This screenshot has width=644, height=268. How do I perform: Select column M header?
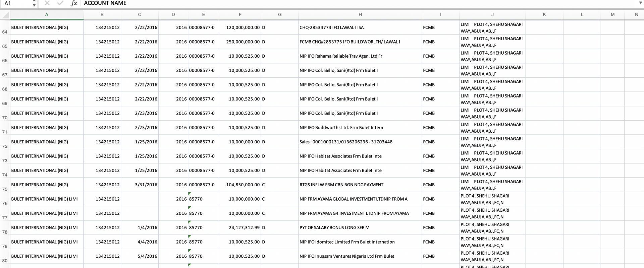613,15
